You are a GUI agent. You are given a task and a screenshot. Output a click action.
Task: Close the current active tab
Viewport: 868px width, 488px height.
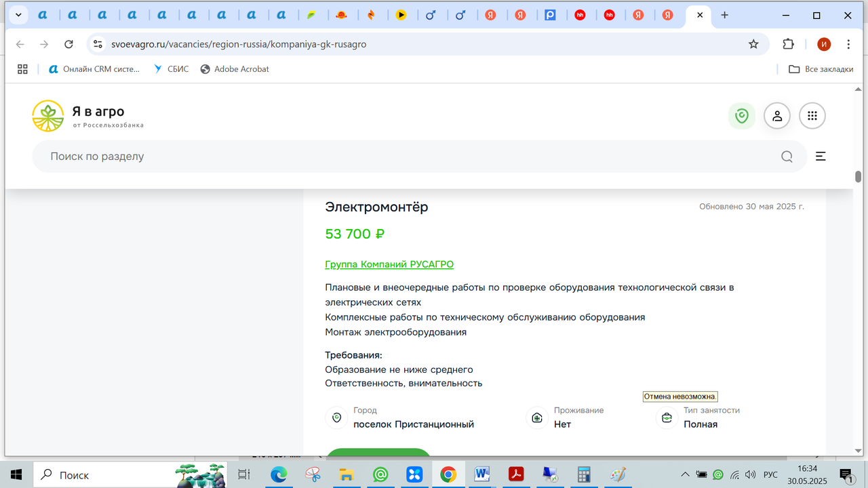pos(700,14)
